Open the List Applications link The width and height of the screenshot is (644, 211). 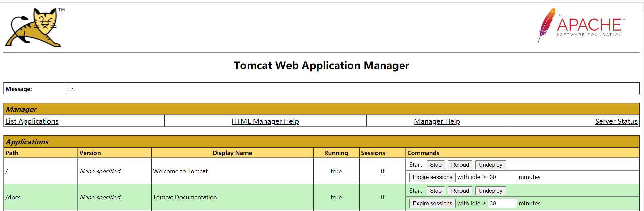click(32, 121)
